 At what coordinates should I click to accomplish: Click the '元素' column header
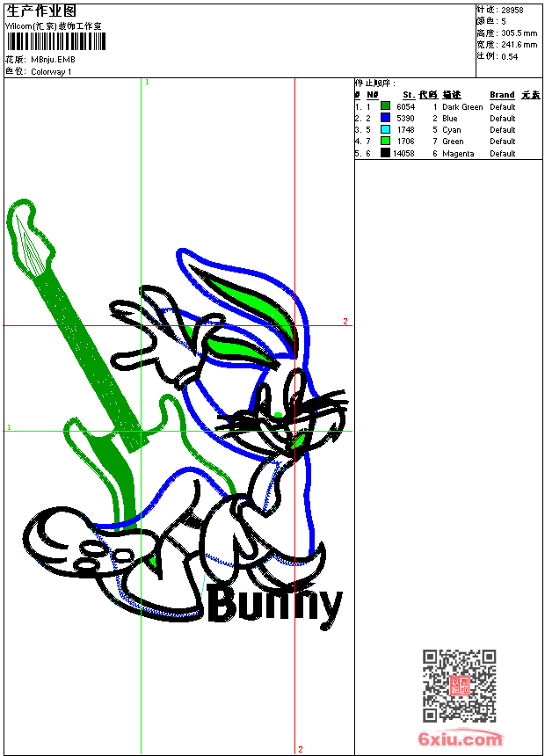[531, 95]
